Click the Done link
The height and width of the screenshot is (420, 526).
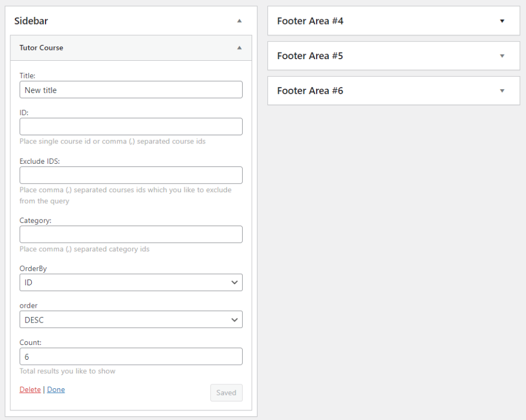[56, 390]
